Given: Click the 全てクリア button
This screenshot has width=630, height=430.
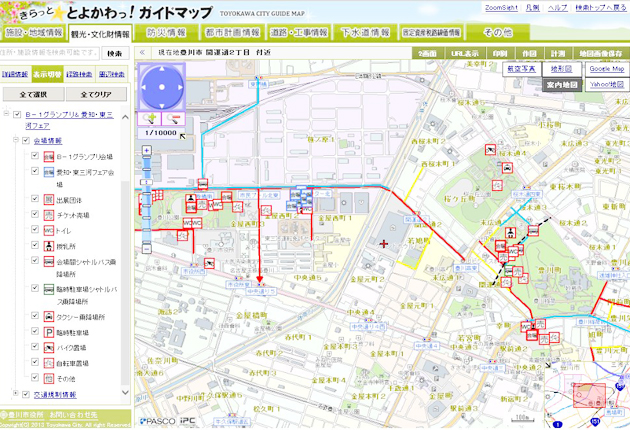Looking at the screenshot, I should (96, 93).
